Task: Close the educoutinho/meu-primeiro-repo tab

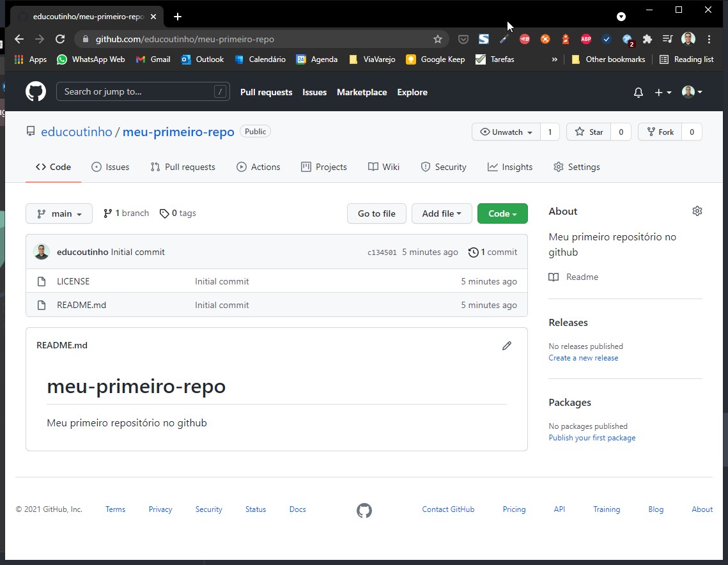Action: (153, 17)
